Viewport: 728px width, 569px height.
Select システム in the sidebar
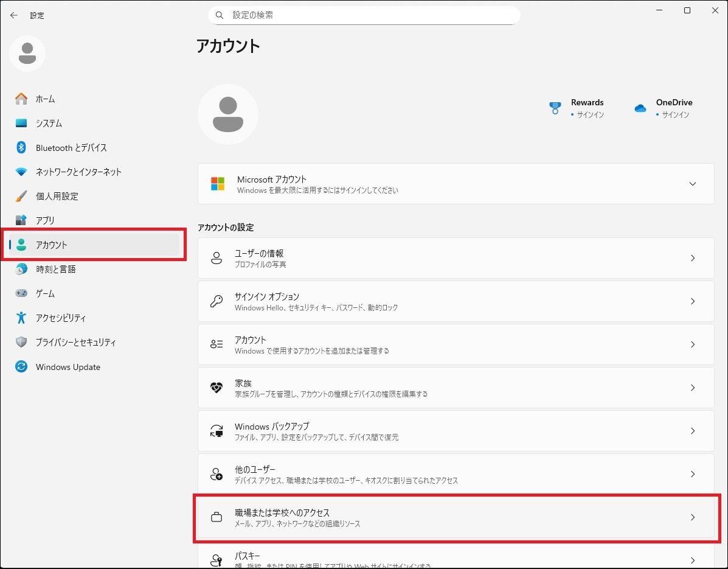point(49,123)
